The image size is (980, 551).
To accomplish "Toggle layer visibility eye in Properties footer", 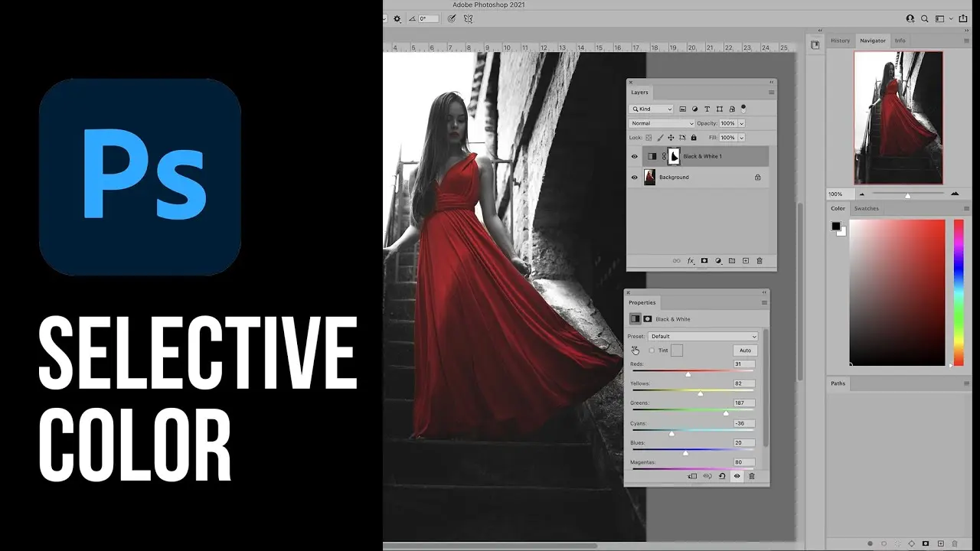I will (737, 476).
